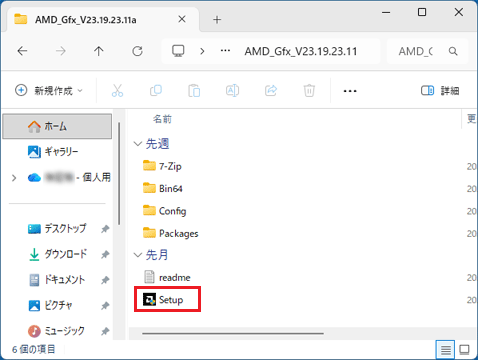Click the home icon next to ホーム

tap(34, 126)
